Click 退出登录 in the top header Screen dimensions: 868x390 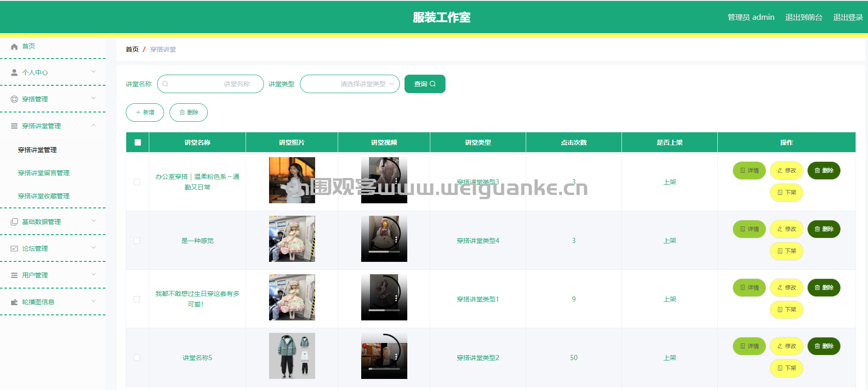pos(848,17)
